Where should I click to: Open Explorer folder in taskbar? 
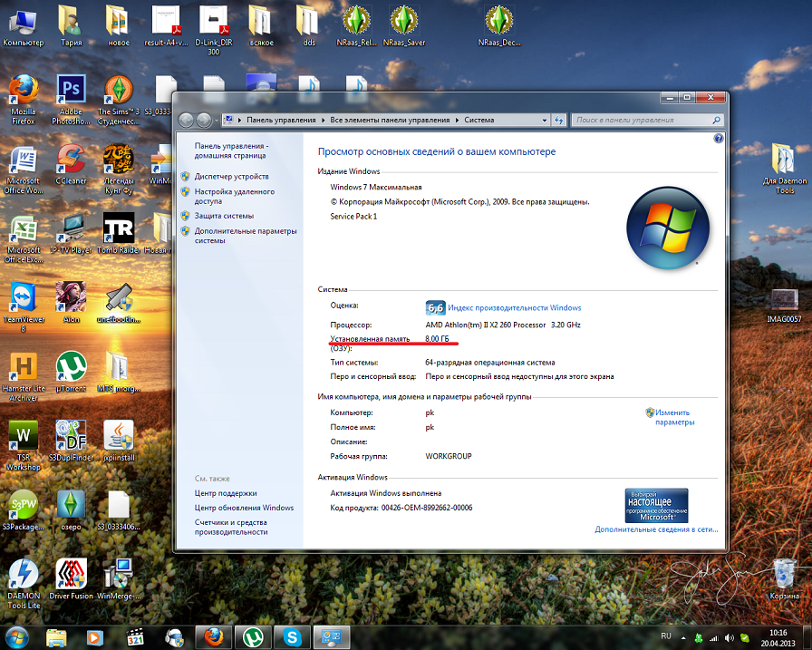(56, 637)
